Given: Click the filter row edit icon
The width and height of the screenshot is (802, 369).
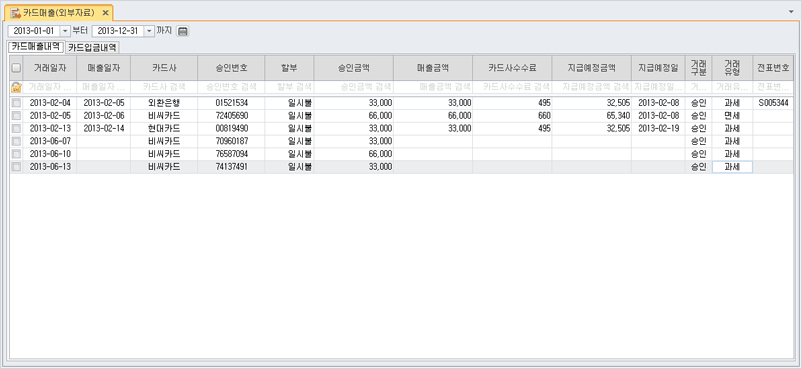Looking at the screenshot, I should click(x=16, y=87).
